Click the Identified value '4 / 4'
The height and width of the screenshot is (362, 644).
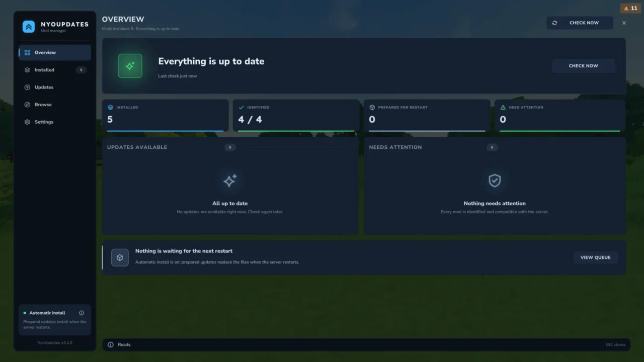pos(250,120)
